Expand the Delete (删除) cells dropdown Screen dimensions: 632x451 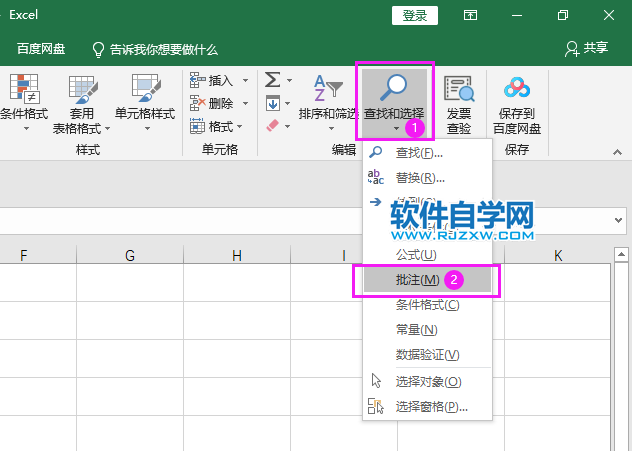(x=242, y=103)
